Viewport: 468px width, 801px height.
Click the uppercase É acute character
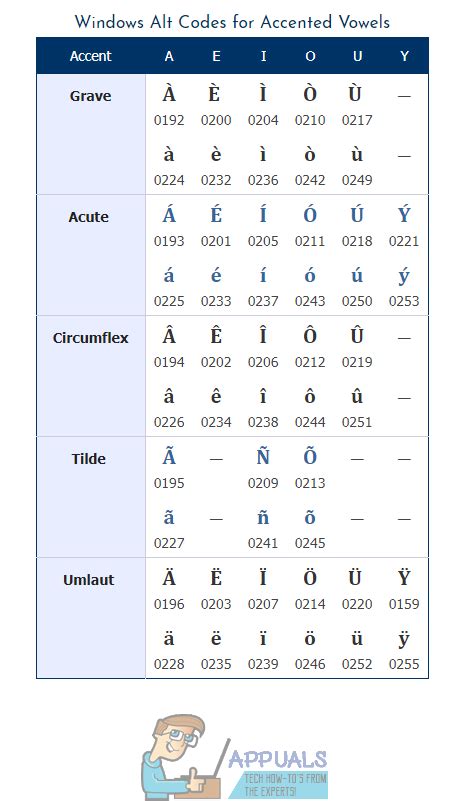[x=216, y=215]
